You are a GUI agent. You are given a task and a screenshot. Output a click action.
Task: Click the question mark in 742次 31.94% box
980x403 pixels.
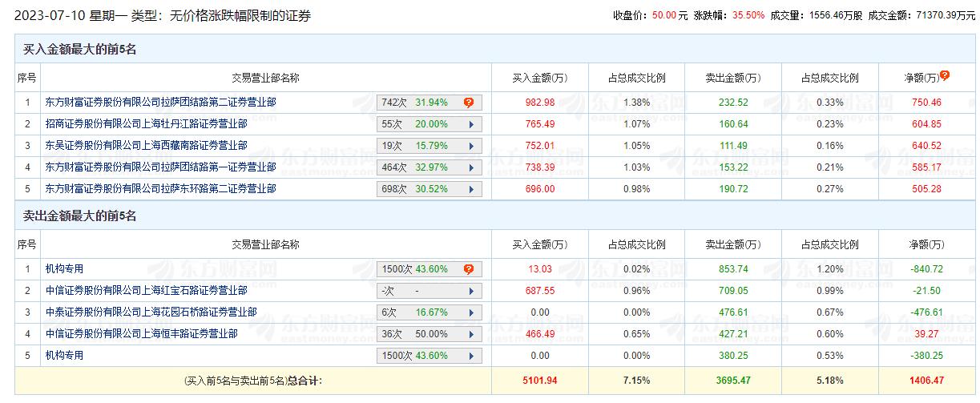pyautogui.click(x=469, y=103)
